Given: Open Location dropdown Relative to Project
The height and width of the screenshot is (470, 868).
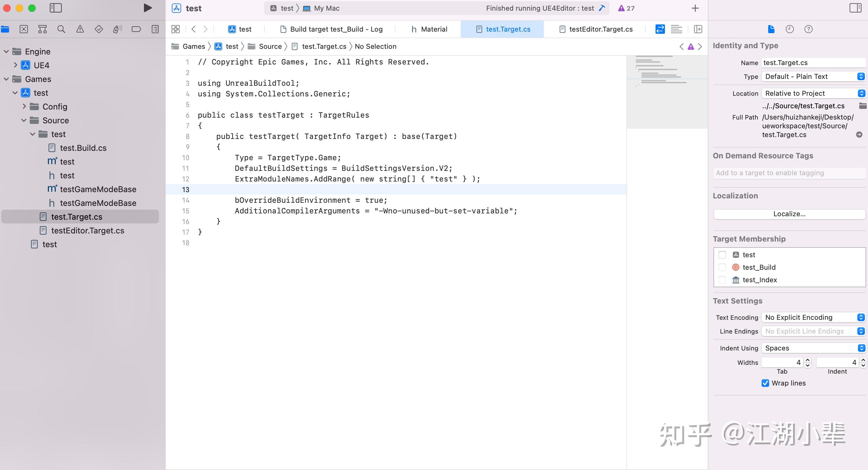Looking at the screenshot, I should 814,93.
